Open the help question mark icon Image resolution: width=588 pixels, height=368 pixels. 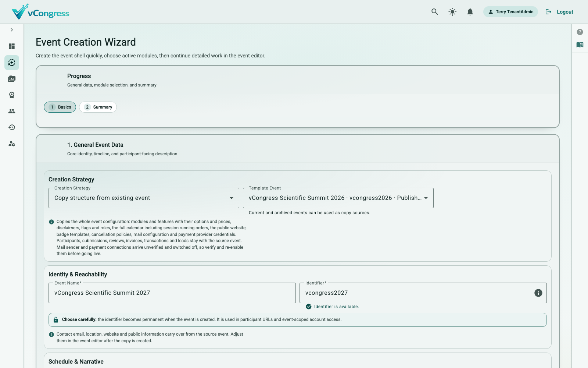click(580, 32)
